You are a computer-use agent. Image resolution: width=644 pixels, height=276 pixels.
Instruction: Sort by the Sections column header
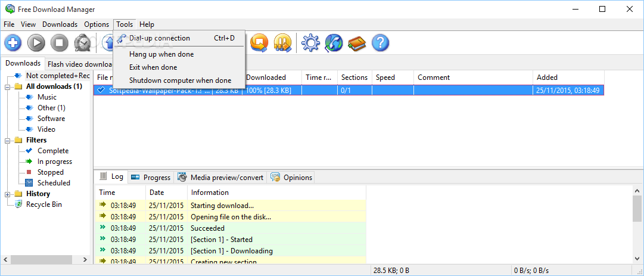point(354,77)
